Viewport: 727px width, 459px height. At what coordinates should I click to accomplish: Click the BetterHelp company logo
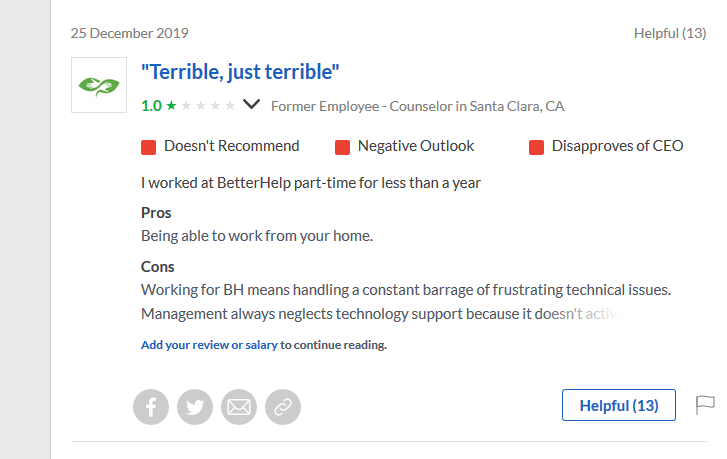(x=99, y=86)
